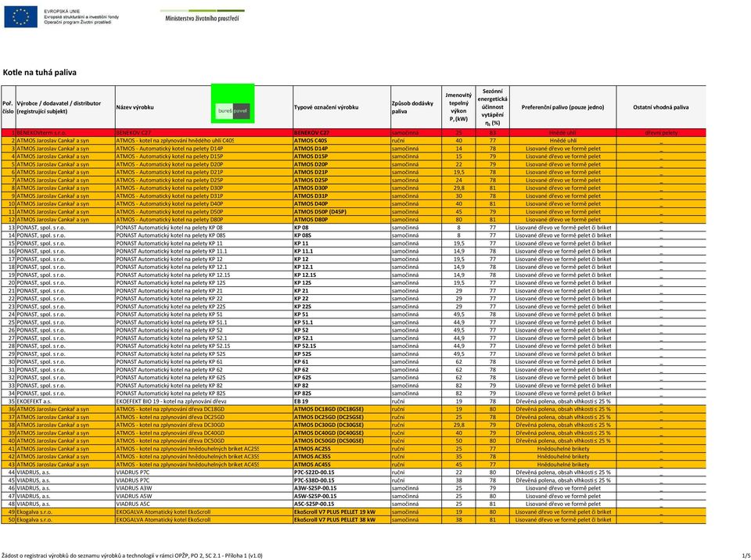Select 'PONAST Automatický kotel na pelety KP 21'
751x560 pixels.
coord(203,291)
